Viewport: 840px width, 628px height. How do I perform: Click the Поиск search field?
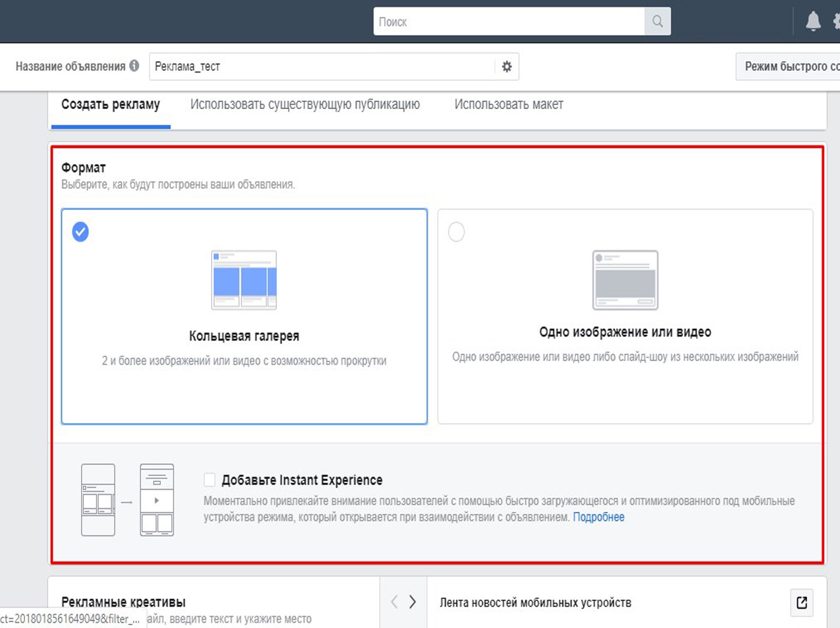508,22
